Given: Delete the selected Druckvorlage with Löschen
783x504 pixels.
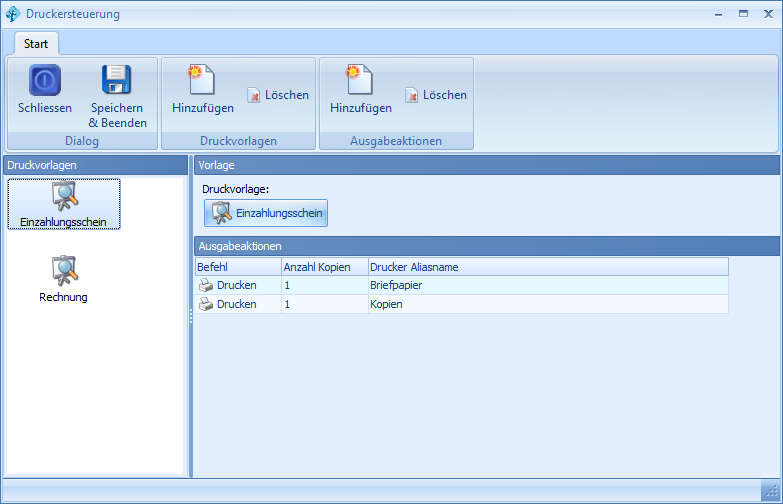Looking at the screenshot, I should [x=278, y=95].
